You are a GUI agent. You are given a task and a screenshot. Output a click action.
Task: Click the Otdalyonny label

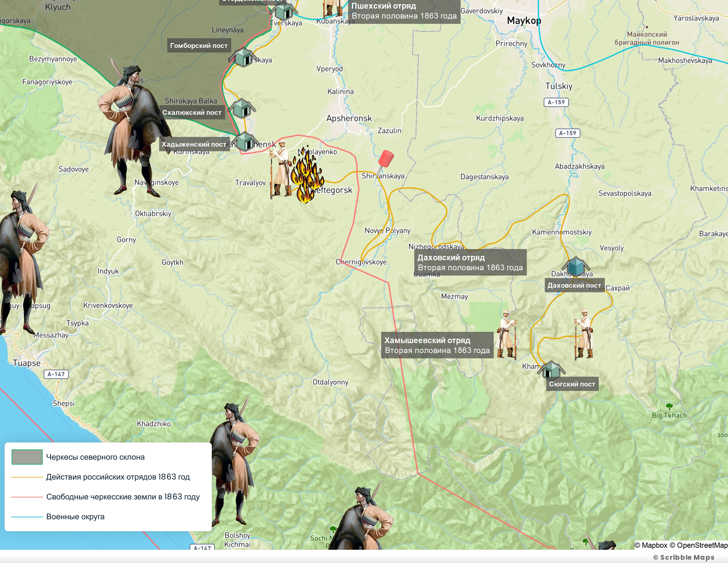(x=330, y=382)
